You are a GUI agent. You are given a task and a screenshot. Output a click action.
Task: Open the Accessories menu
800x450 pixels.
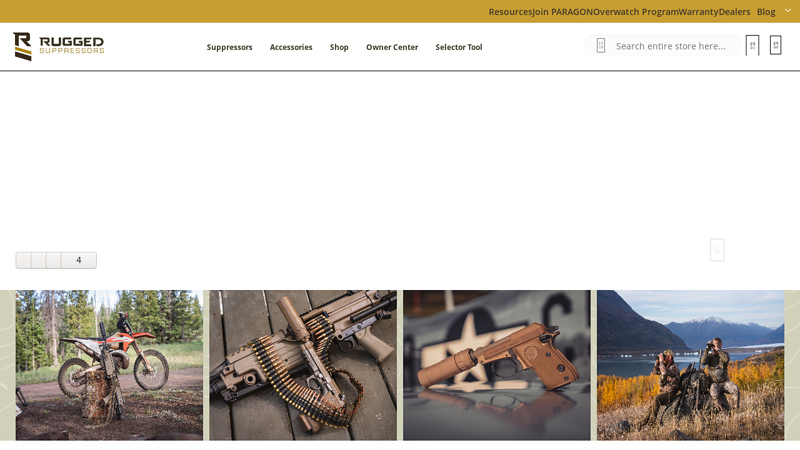coord(291,47)
